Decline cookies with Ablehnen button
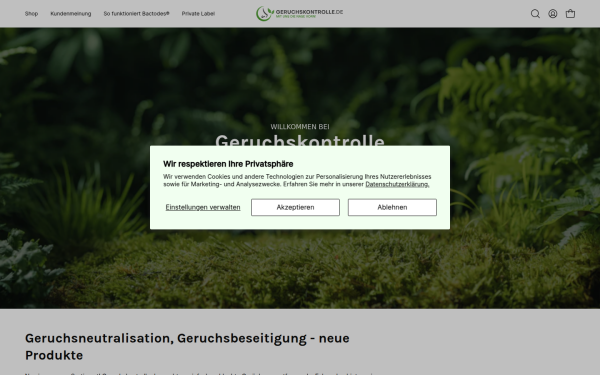The image size is (600, 375). pyautogui.click(x=392, y=207)
